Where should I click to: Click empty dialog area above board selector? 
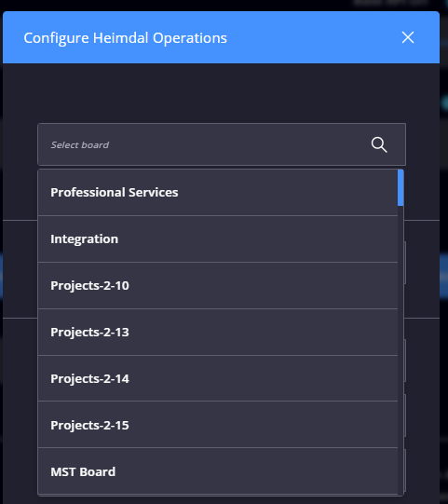[x=221, y=93]
